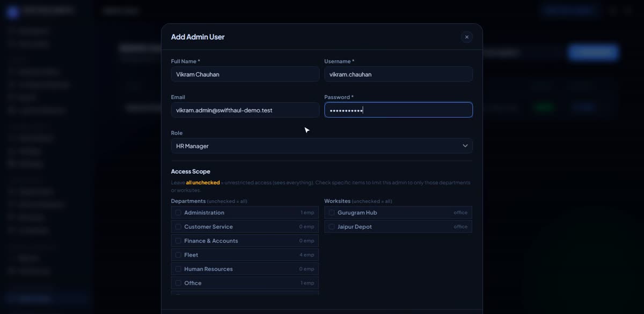Check the Jaipur Depot worksite box
Screen dimensions: 644x314
coord(332,227)
